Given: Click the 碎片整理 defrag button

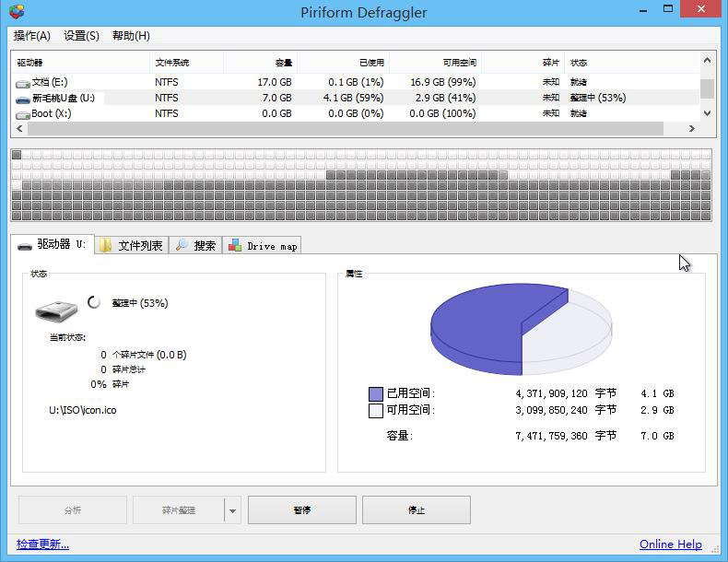Looking at the screenshot, I should pos(178,510).
